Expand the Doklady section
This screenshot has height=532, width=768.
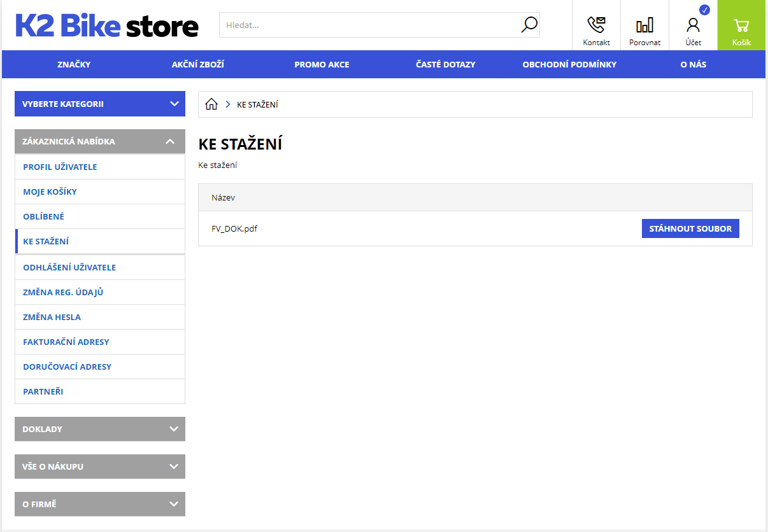[100, 429]
